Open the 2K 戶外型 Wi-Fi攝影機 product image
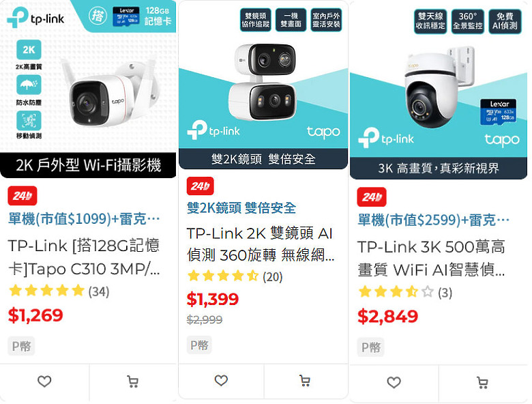532x404 pixels. tap(88, 89)
